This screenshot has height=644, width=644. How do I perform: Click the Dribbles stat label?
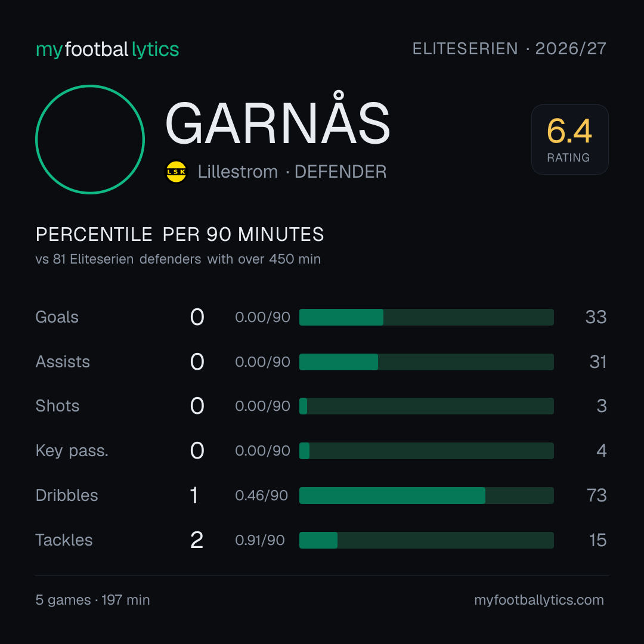click(x=67, y=496)
